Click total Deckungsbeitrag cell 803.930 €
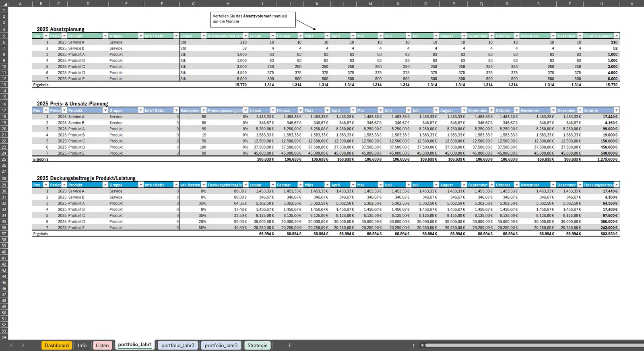The height and width of the screenshot is (351, 644). click(x=601, y=234)
